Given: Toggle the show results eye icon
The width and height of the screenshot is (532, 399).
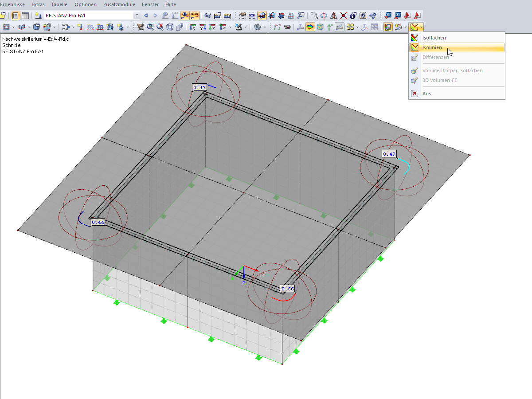Looking at the screenshot, I should click(185, 16).
